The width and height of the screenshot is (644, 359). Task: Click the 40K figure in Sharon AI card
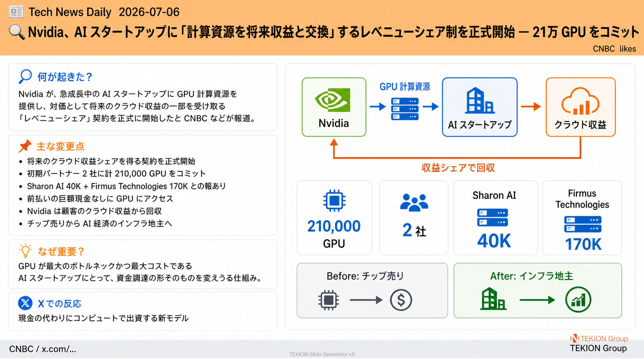(494, 241)
